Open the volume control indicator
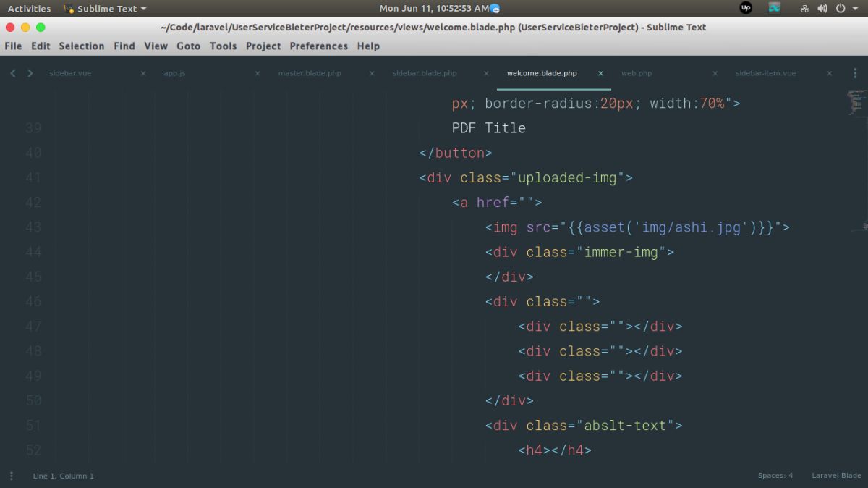Viewport: 868px width, 488px height. (x=822, y=9)
